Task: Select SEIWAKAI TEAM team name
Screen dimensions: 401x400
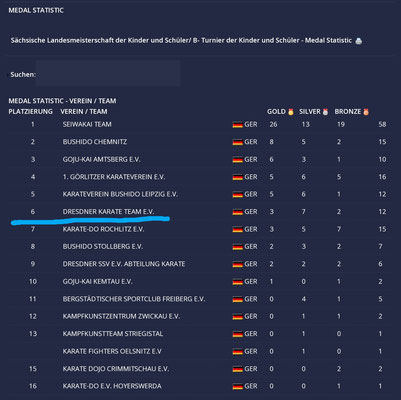Action: (87, 124)
